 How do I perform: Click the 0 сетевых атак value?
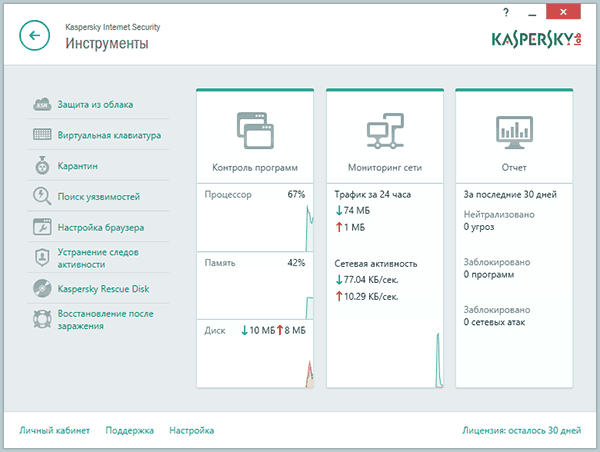494,322
